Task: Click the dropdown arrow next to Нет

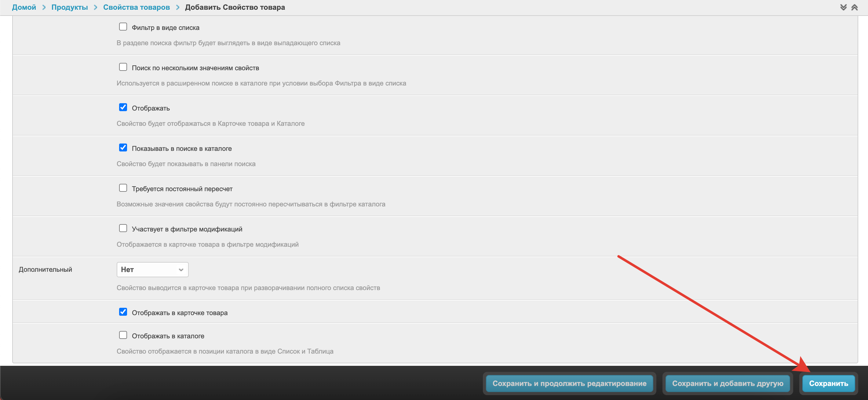Action: pos(181,270)
